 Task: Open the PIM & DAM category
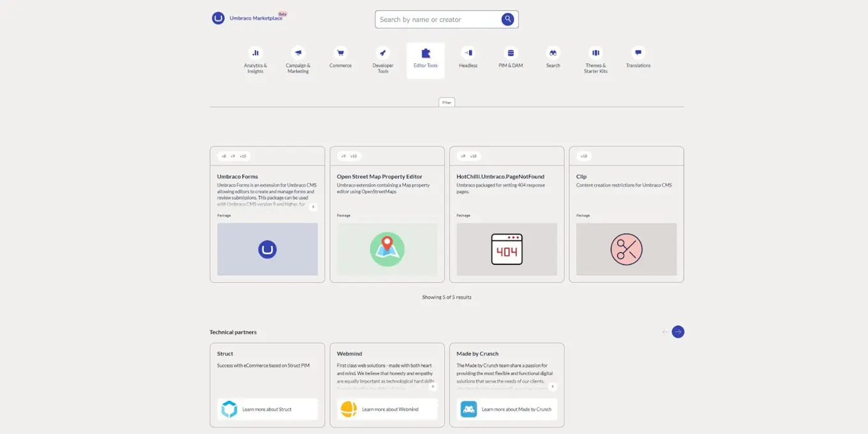coord(511,54)
